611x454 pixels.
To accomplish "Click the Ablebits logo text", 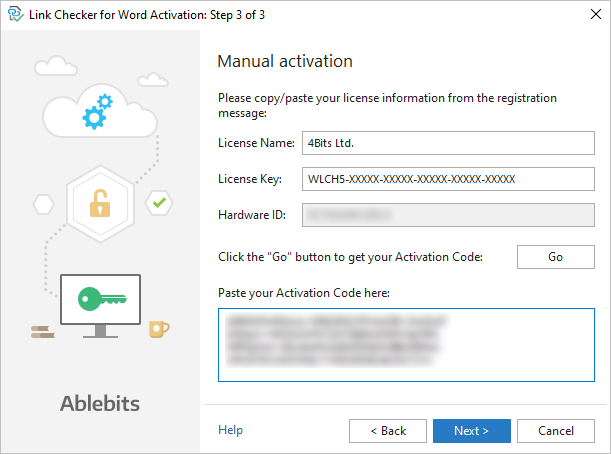I will [100, 403].
